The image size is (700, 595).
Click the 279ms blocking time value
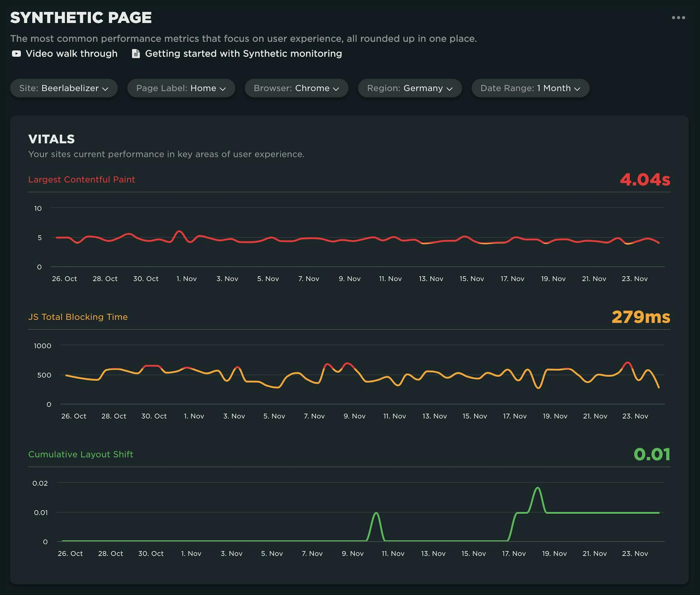coord(641,317)
